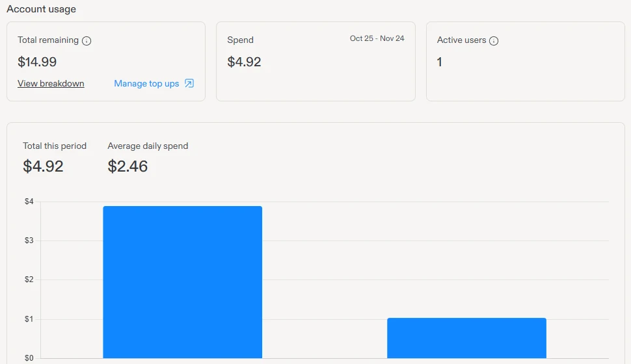
Task: Click the Total remaining label
Action: tap(48, 40)
